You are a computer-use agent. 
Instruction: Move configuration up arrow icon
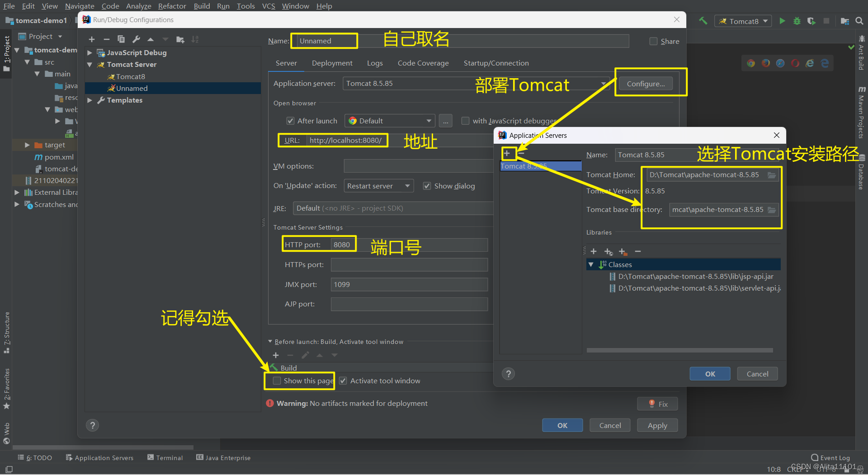pos(151,39)
